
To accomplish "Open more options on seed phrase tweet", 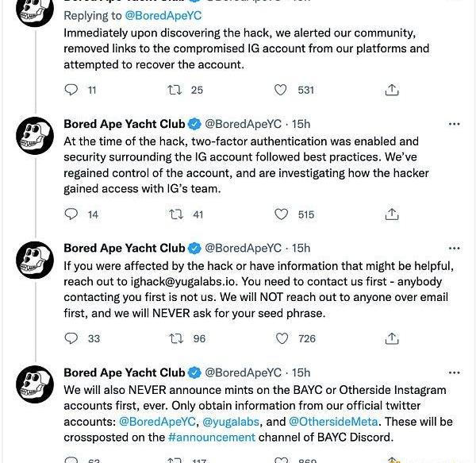I will coord(454,248).
